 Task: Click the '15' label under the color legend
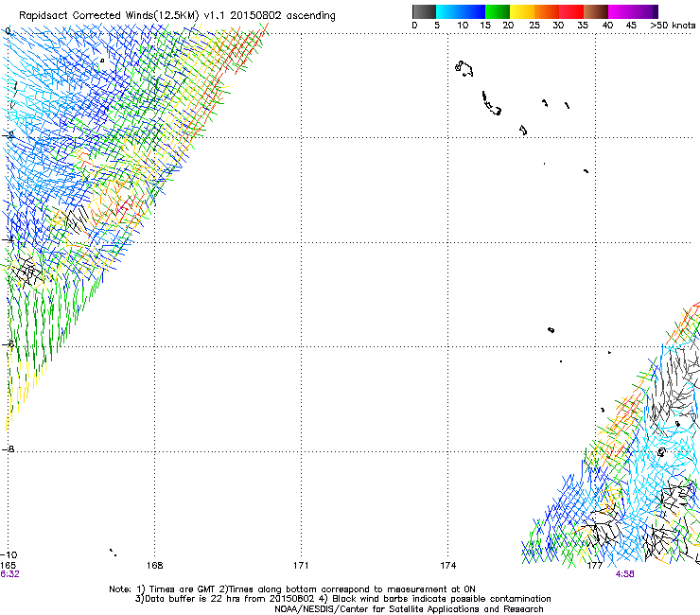485,26
